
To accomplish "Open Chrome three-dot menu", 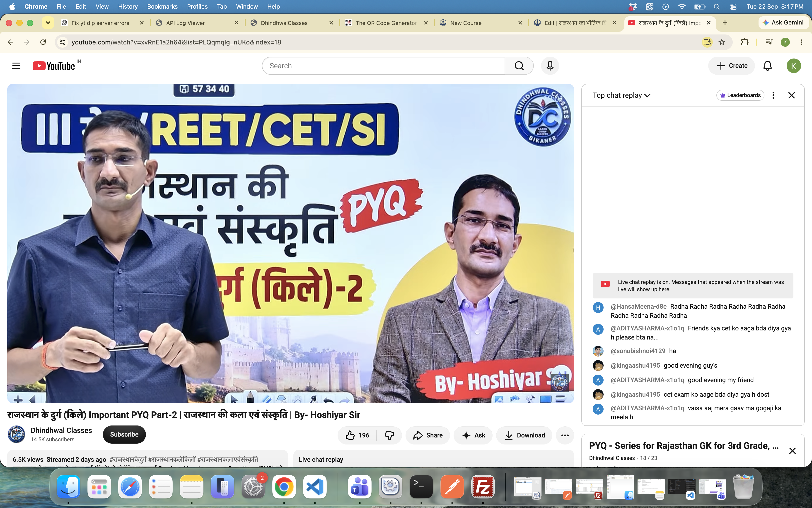I will coord(802,42).
